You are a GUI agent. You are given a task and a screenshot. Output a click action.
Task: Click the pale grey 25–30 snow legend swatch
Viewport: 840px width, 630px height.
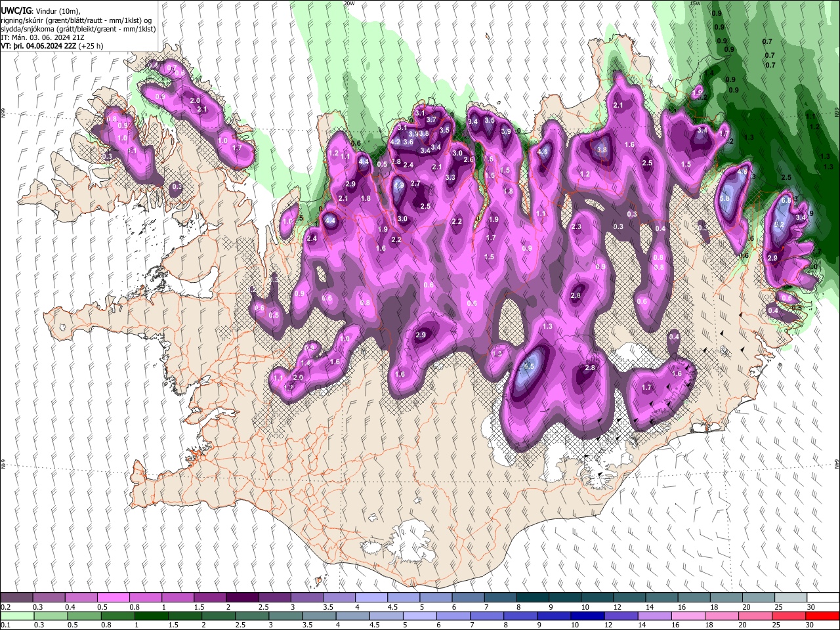click(791, 598)
